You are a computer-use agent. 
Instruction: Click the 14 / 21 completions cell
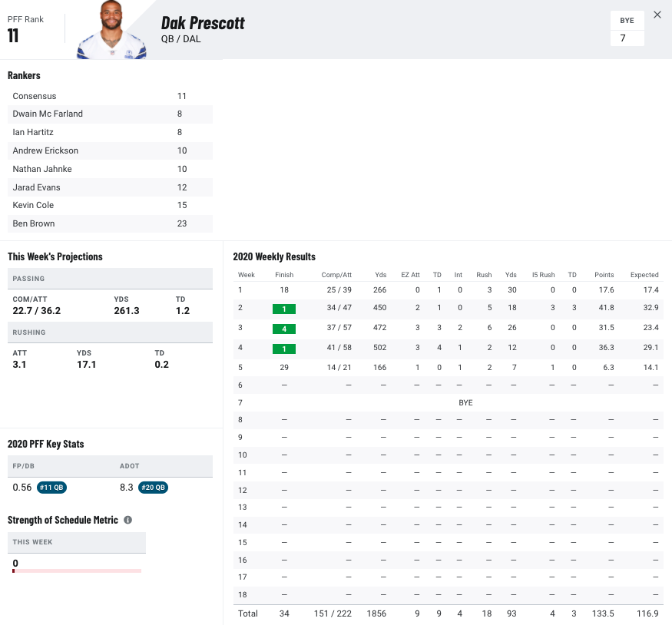(x=339, y=368)
